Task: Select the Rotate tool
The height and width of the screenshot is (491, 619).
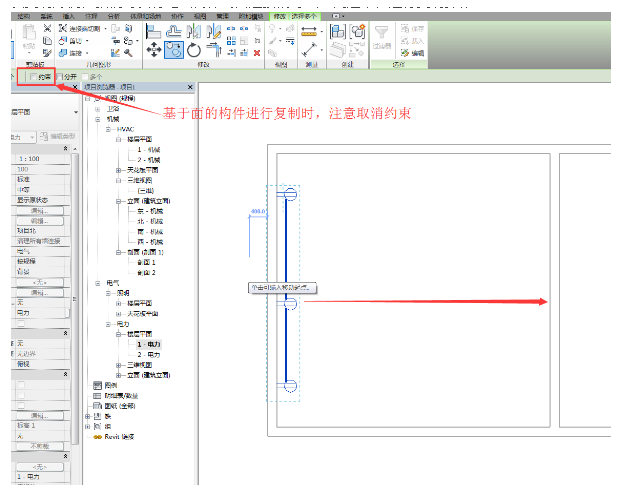Action: point(194,49)
